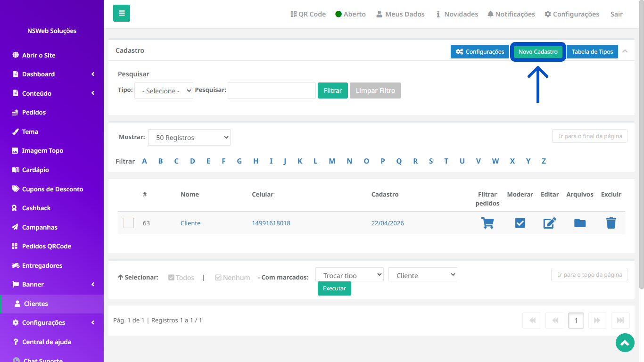Image resolution: width=644 pixels, height=362 pixels.
Task: Click the Editar pencil icon
Action: [x=550, y=223]
